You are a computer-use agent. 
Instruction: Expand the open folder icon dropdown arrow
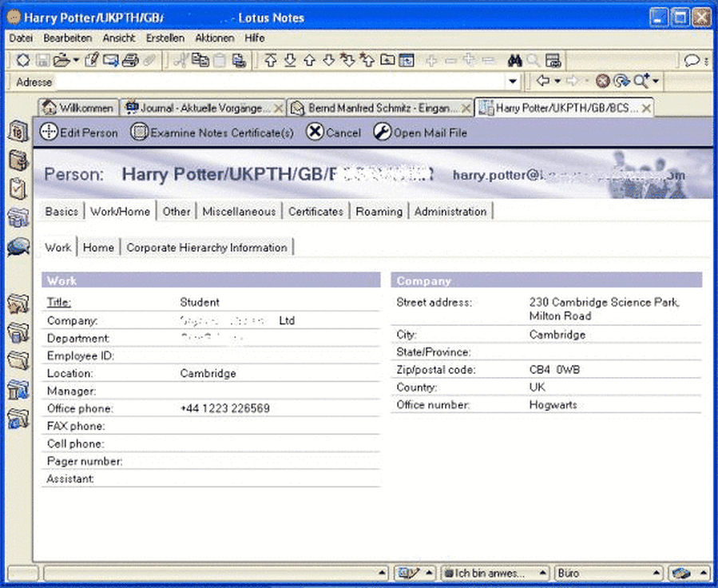[x=76, y=60]
